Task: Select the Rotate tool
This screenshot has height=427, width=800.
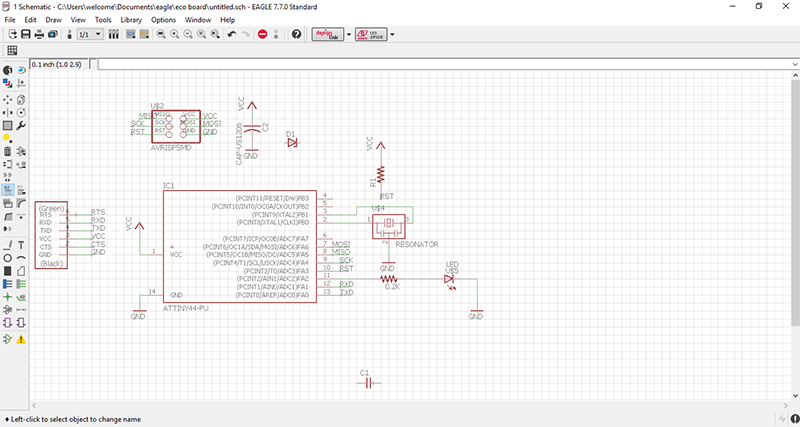Action: coord(21,112)
